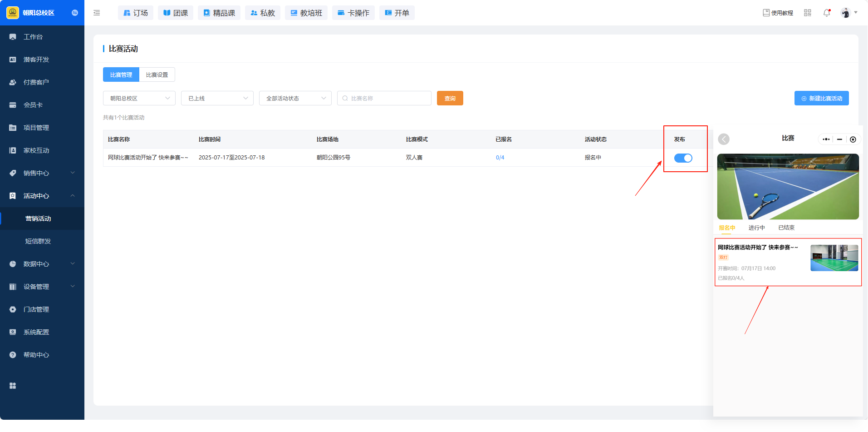868x432 pixels.
Task: Click the apps grid icon at sidebar bottom
Action: click(13, 386)
